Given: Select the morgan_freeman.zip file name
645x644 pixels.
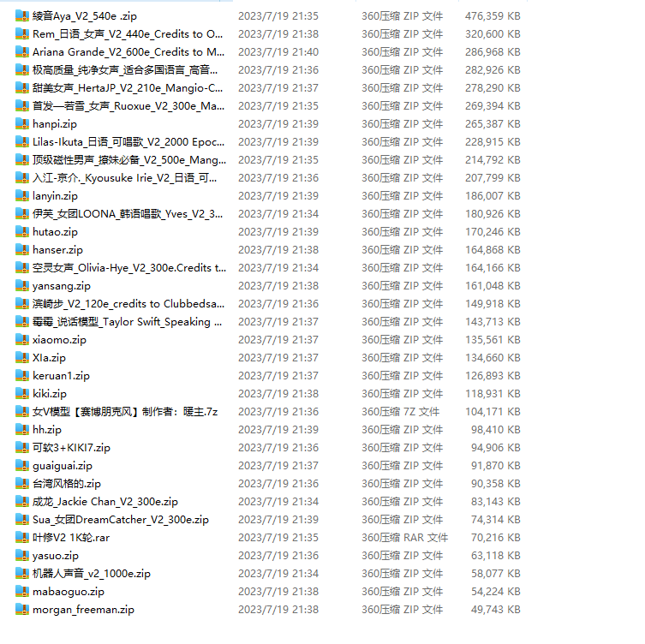Looking at the screenshot, I should click(83, 610).
